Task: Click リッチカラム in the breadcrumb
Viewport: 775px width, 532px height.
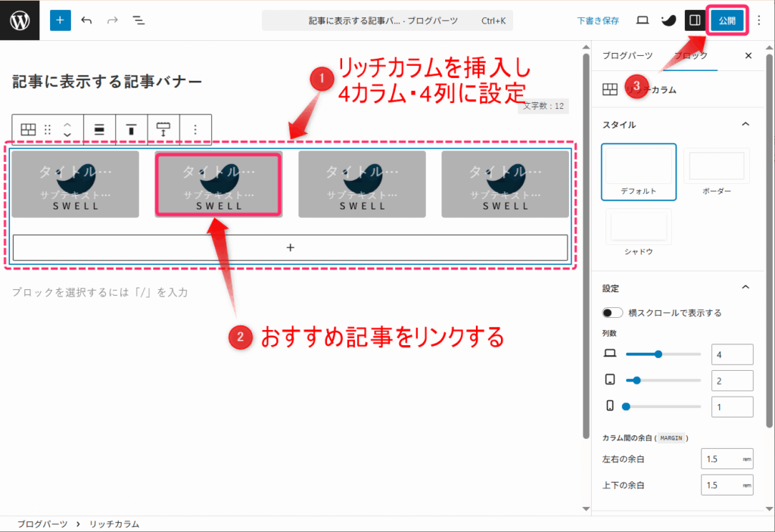Action: coord(114,524)
